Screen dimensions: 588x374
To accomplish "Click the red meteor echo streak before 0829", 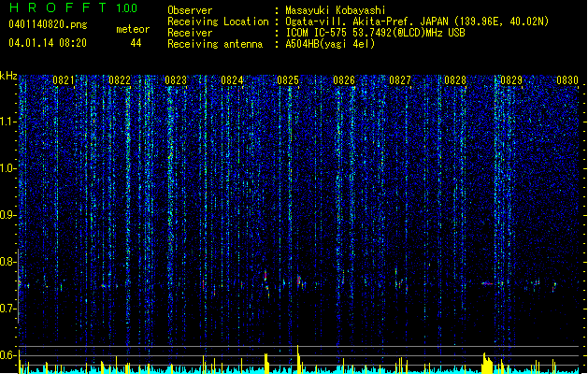I will [x=487, y=283].
